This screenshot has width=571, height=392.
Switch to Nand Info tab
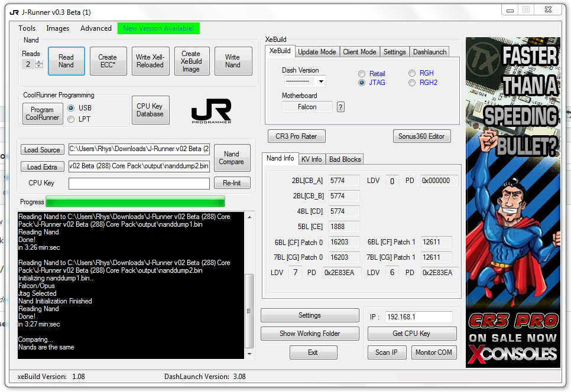tap(280, 158)
